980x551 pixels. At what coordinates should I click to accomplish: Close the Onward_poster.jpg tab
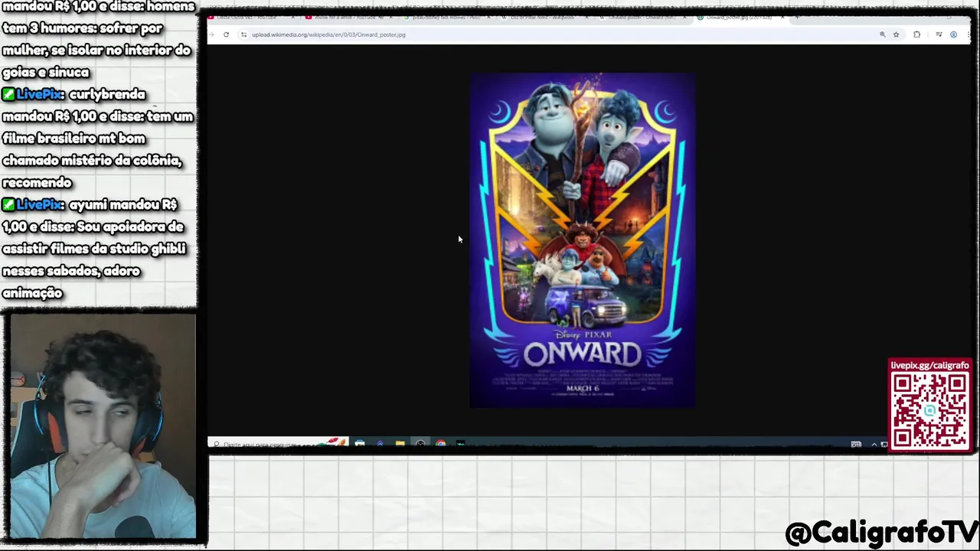[782, 17]
